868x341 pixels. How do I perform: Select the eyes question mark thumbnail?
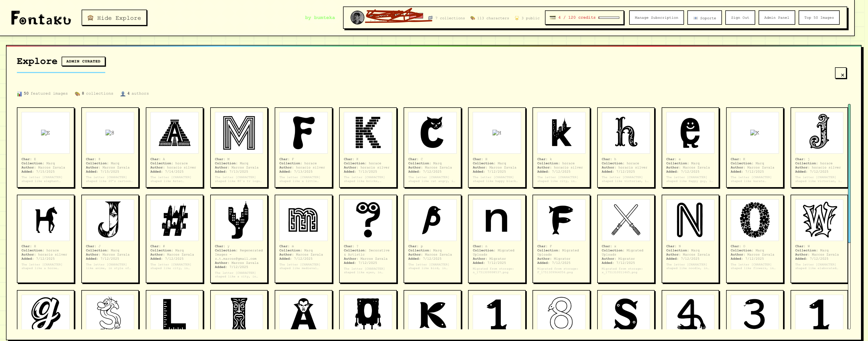click(x=368, y=220)
